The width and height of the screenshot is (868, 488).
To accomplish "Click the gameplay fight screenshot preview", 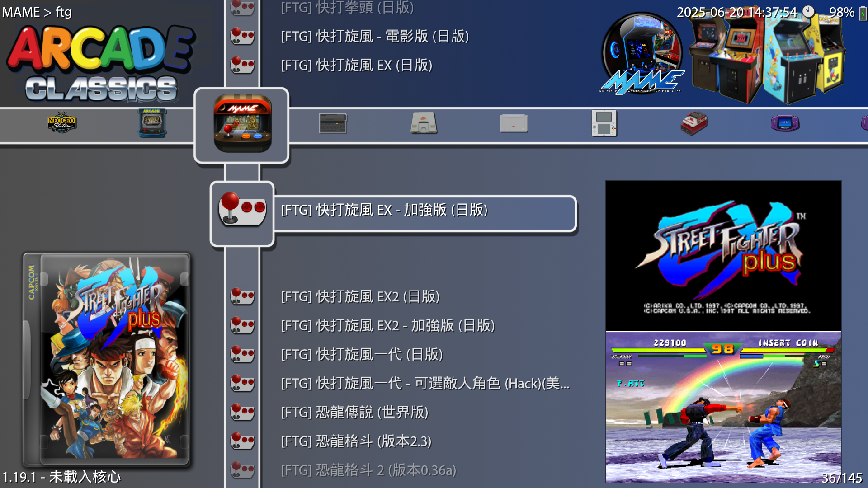I will [723, 407].
